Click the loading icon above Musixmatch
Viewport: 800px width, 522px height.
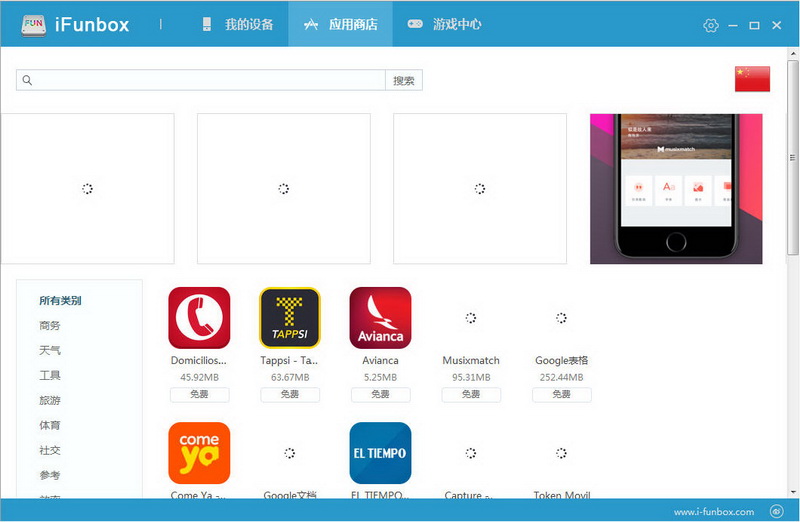tap(470, 318)
